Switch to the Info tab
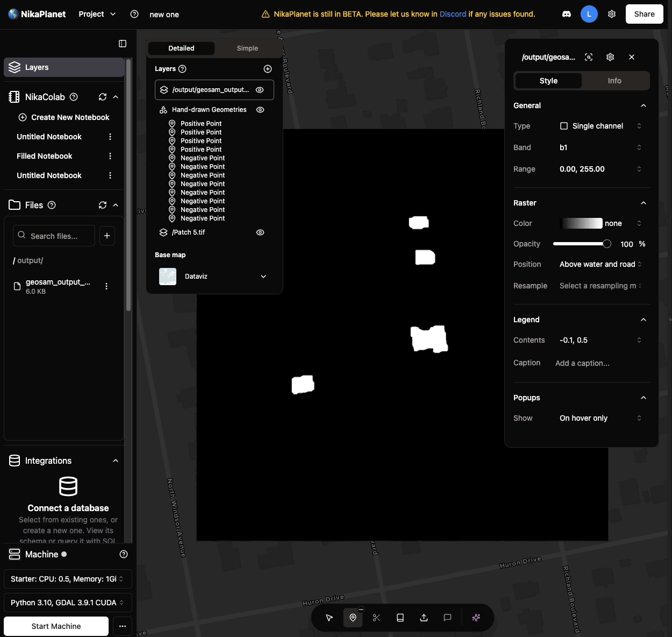Screen dimensions: 672x637 coord(614,81)
